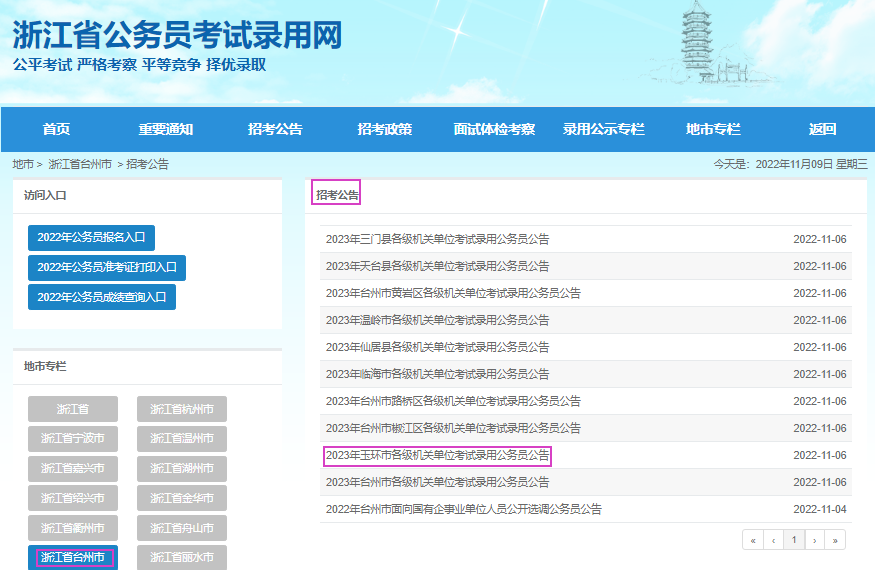Open 重要通知 in the navigation bar
The width and height of the screenshot is (875, 570).
point(165,129)
